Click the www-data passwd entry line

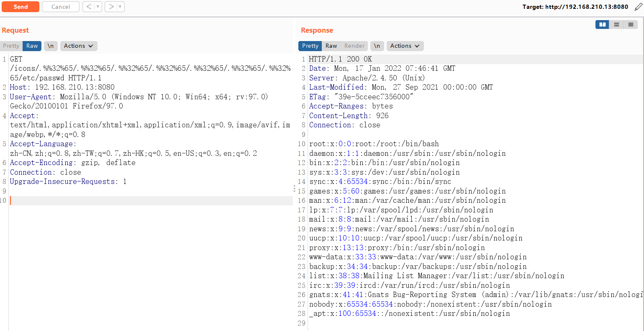pos(418,257)
